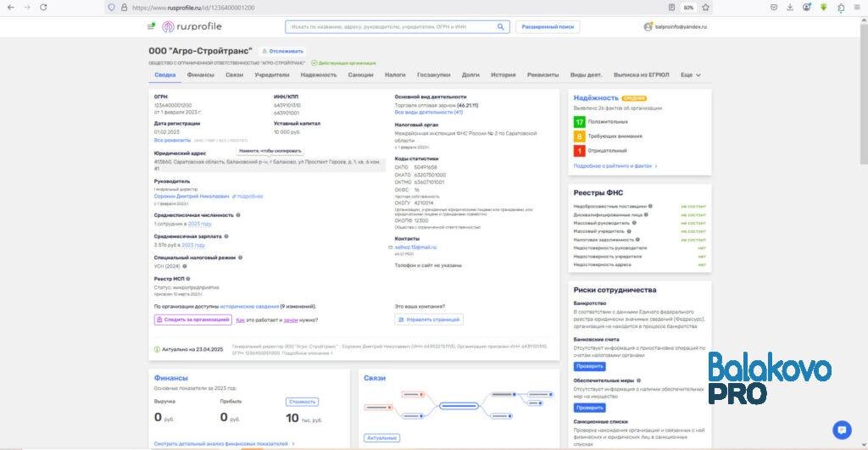868x450 pixels.
Task: Open the Pocket icon in browser toolbar
Action: coord(774,8)
